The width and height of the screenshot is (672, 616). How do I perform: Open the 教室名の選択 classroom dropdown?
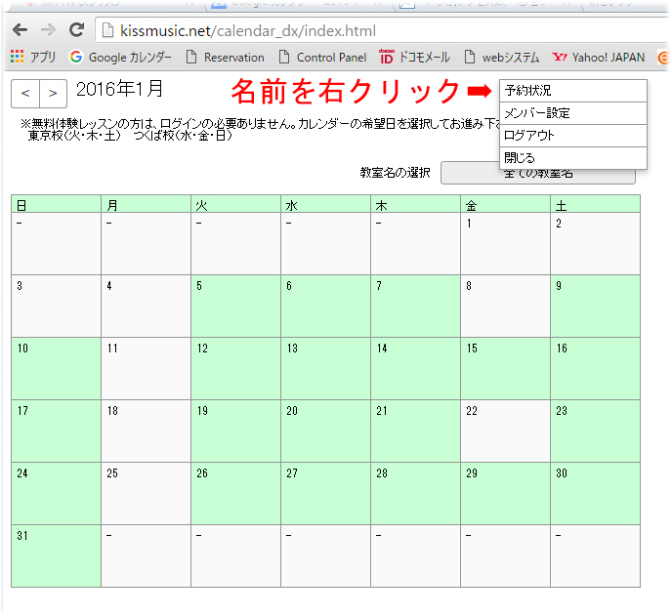coord(538,173)
